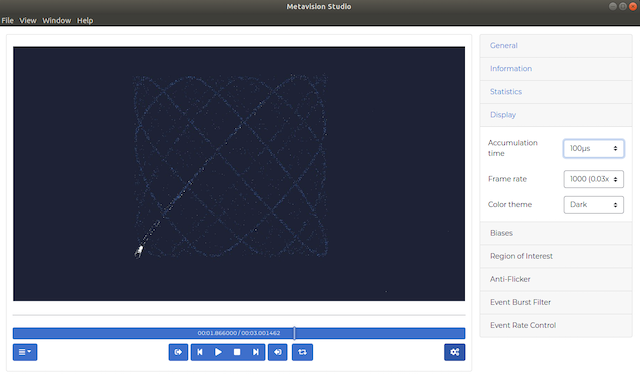Click the import arrow icon right of playback controls
The image size is (640, 379).
pos(278,352)
